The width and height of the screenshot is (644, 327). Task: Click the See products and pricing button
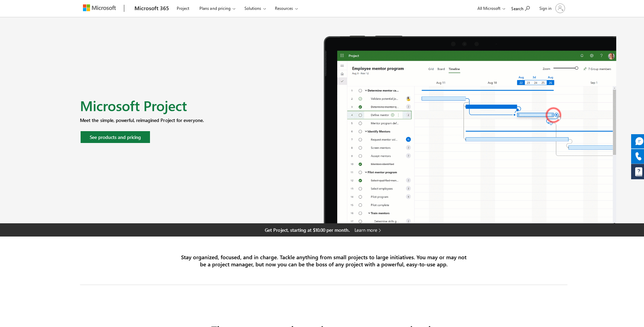coord(115,137)
